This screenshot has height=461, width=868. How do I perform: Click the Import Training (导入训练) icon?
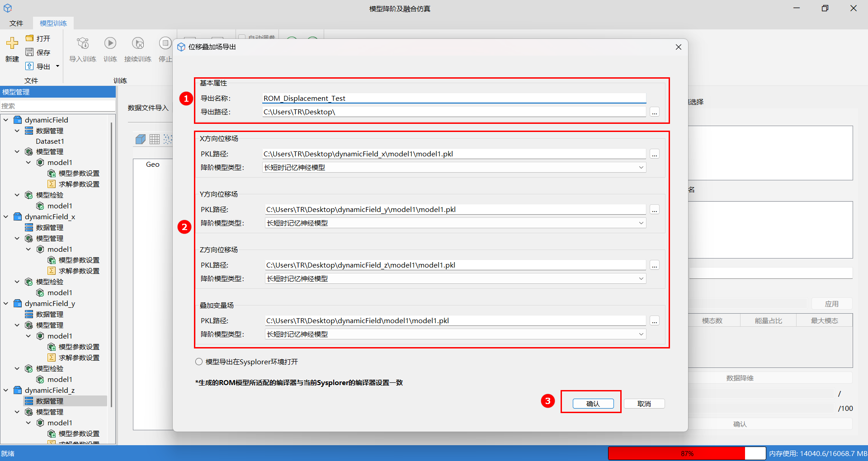(83, 43)
